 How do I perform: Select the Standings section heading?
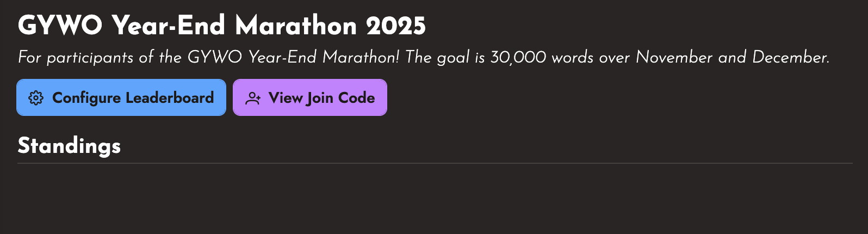pos(69,146)
